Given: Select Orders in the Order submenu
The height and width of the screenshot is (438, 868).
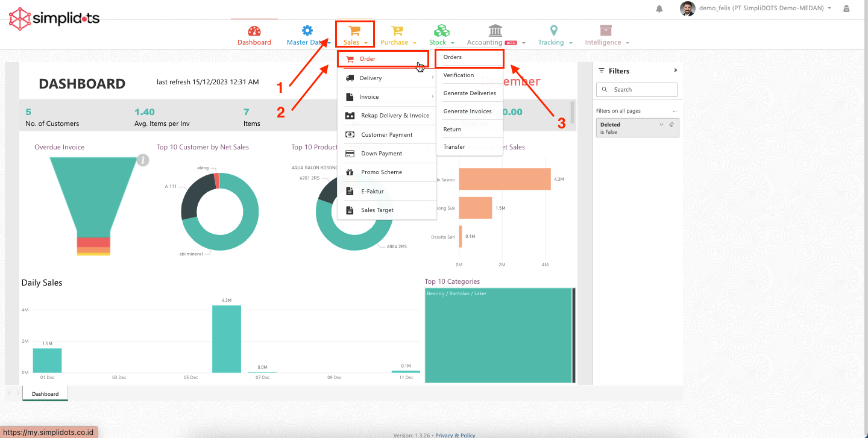Looking at the screenshot, I should pyautogui.click(x=453, y=57).
